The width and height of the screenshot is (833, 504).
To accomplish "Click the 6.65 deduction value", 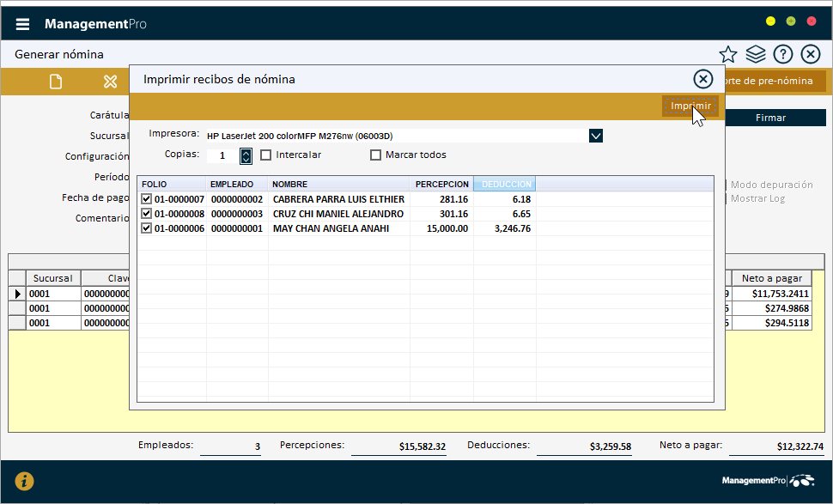I will click(521, 214).
